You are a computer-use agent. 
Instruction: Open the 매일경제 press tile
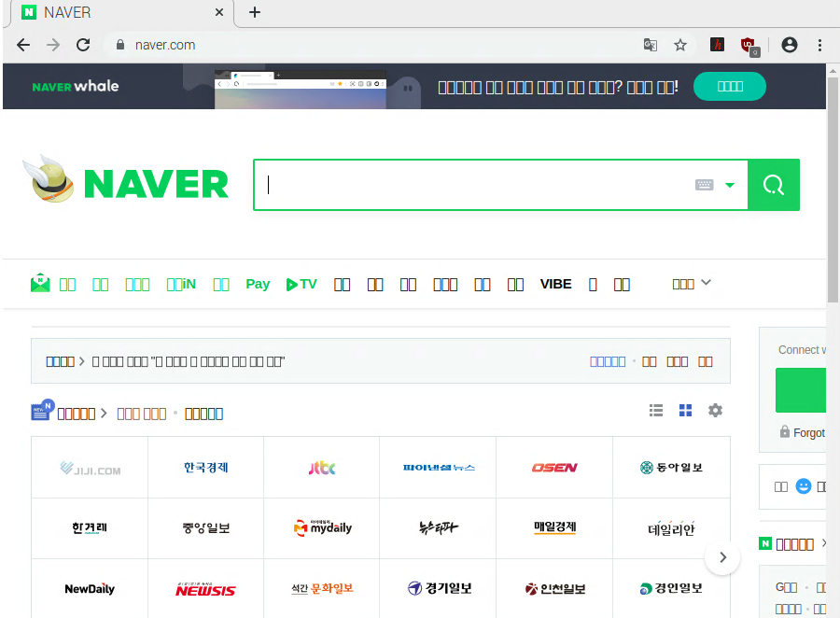(x=554, y=528)
